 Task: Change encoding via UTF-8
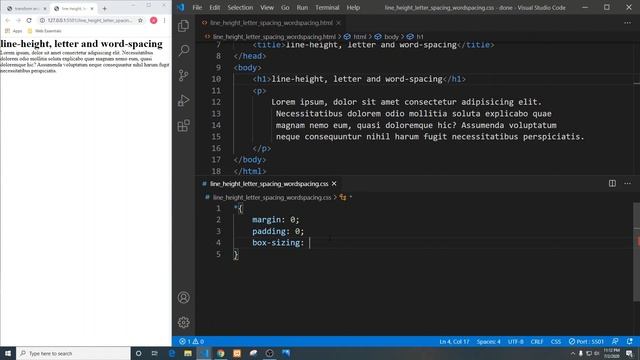[x=516, y=341]
